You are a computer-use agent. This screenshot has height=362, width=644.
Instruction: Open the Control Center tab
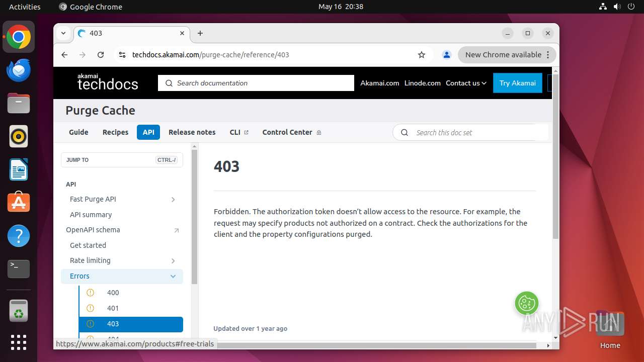click(x=292, y=132)
